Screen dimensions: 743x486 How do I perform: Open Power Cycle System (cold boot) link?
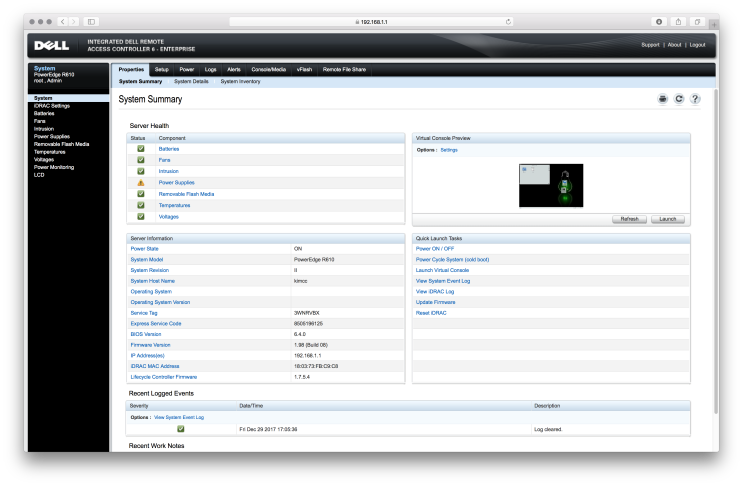[x=452, y=259]
